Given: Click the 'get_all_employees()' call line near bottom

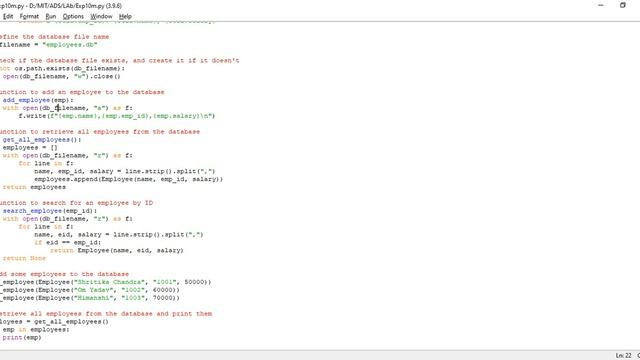Looking at the screenshot, I should pos(54,322).
